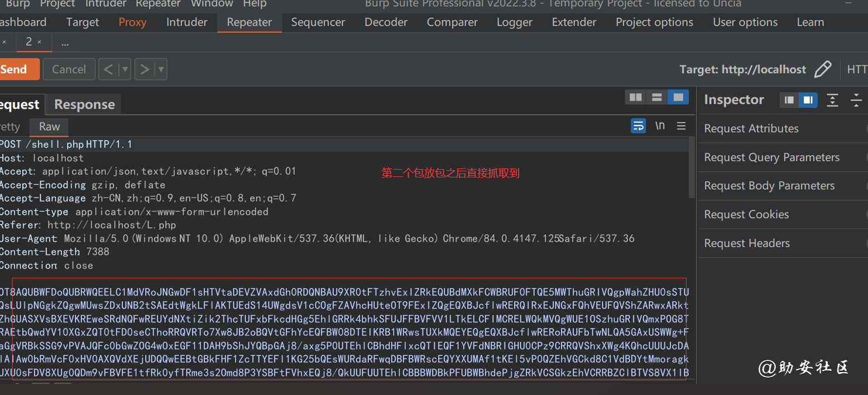Click the 'Target: http://localhost' label
This screenshot has width=868, height=395.
tap(742, 70)
